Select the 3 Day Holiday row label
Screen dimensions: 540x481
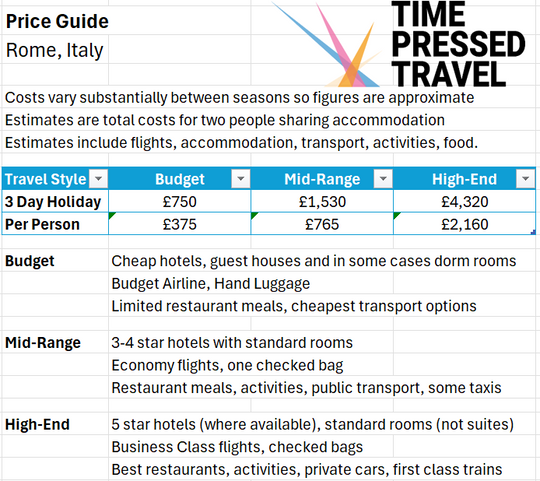[x=53, y=202]
